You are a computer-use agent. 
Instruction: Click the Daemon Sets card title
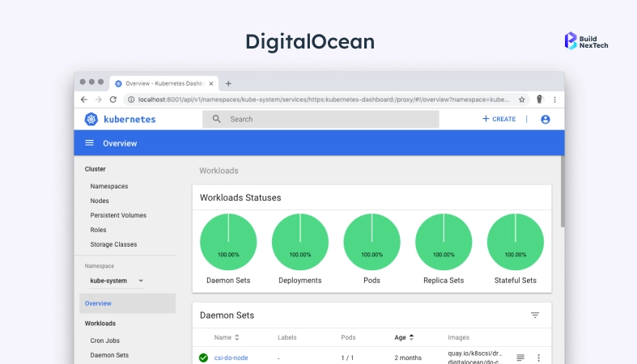(227, 315)
